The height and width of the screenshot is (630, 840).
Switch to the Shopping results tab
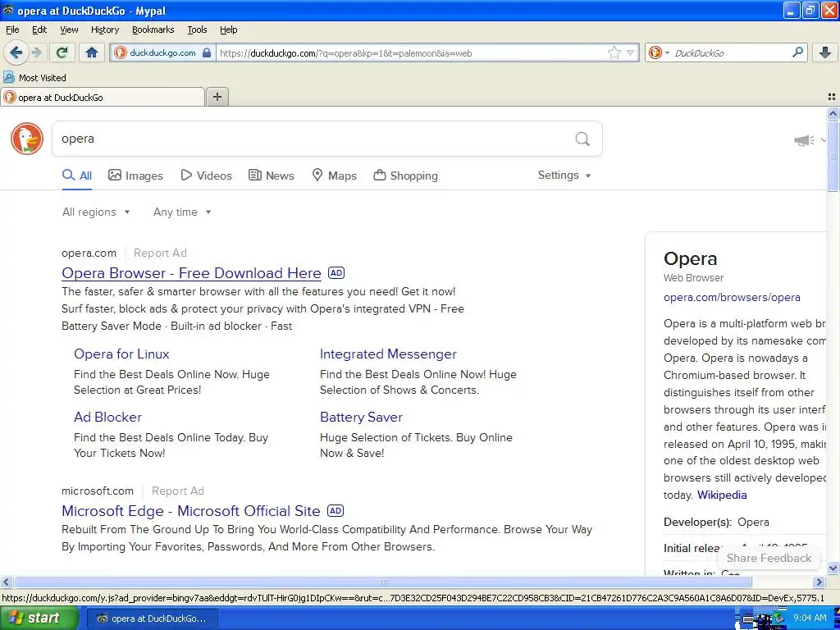405,176
